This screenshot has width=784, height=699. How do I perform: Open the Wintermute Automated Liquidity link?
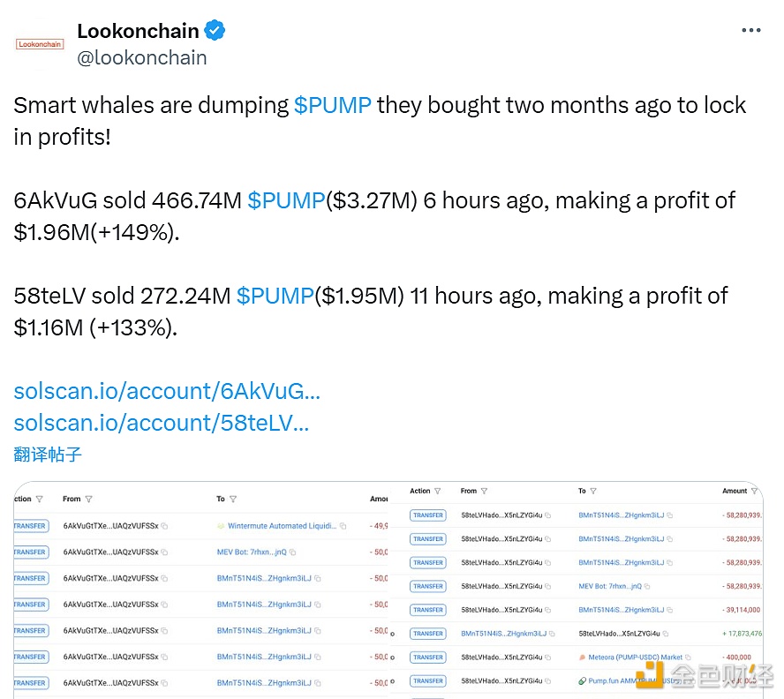pos(281,526)
